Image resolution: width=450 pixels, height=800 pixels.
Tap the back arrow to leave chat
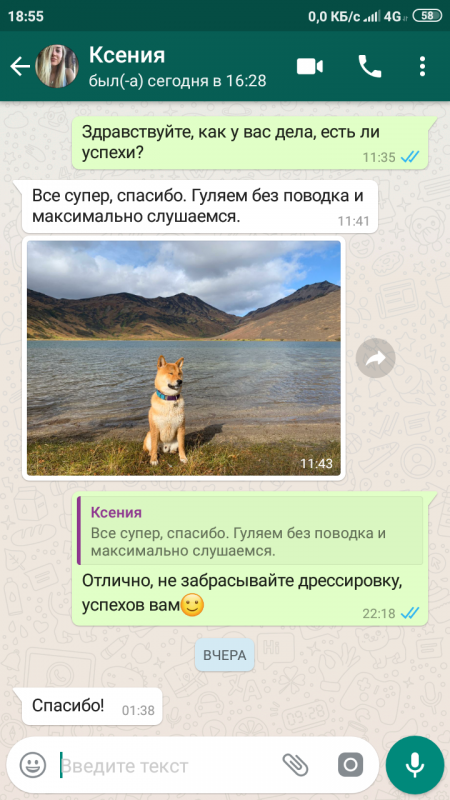(19, 67)
